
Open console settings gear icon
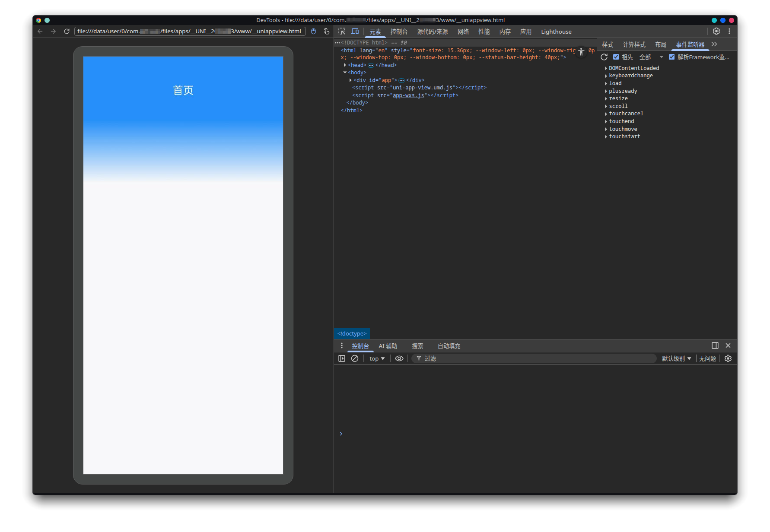coord(728,358)
